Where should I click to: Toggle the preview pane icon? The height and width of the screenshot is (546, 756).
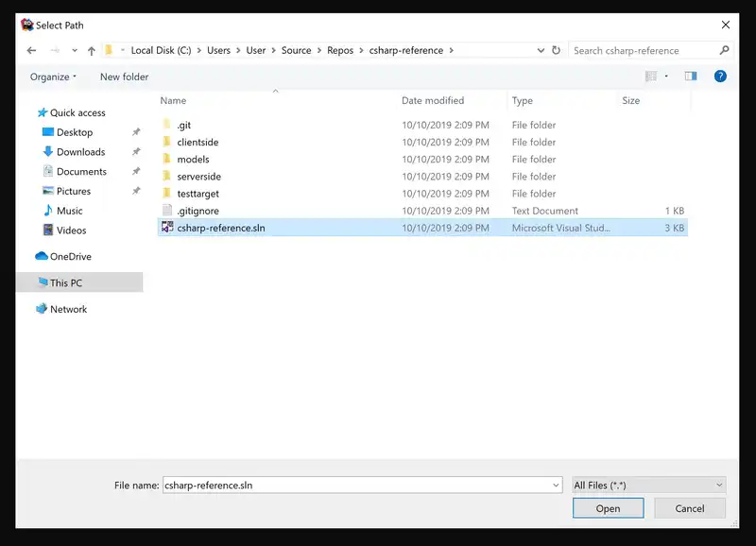[x=691, y=77]
